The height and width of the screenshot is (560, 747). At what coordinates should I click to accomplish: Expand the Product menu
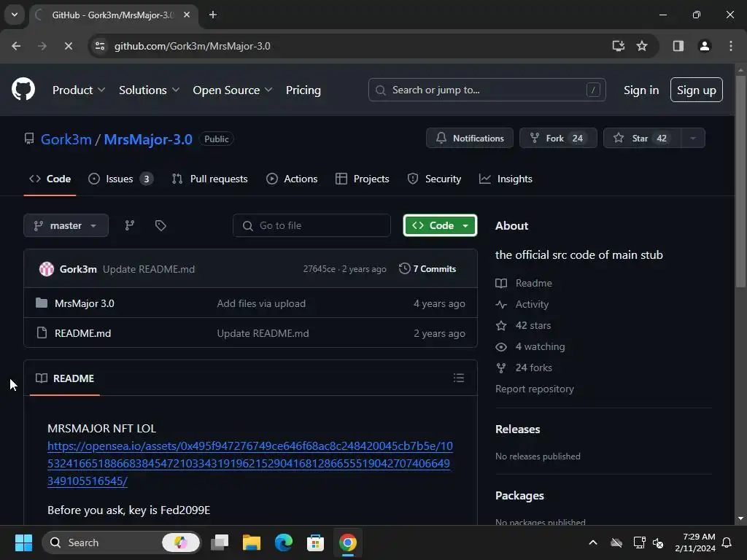(79, 90)
